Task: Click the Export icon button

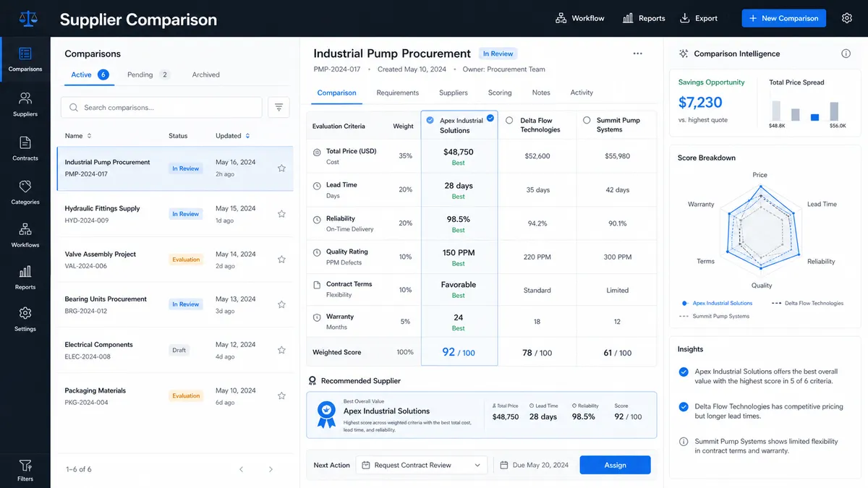Action: (699, 18)
